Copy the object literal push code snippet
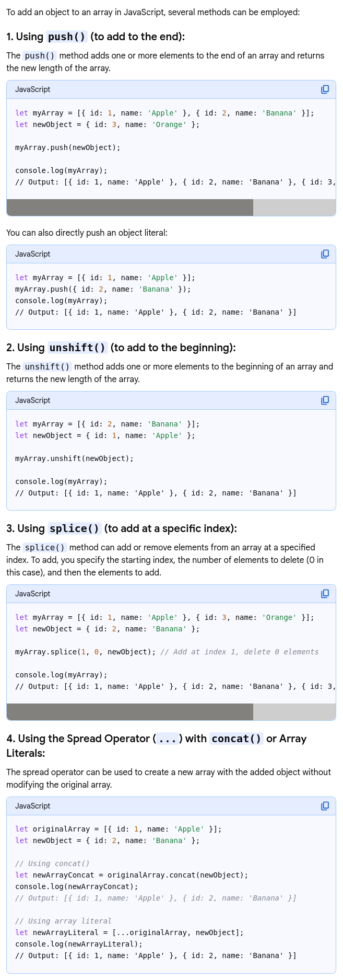The width and height of the screenshot is (343, 980). coord(325,254)
